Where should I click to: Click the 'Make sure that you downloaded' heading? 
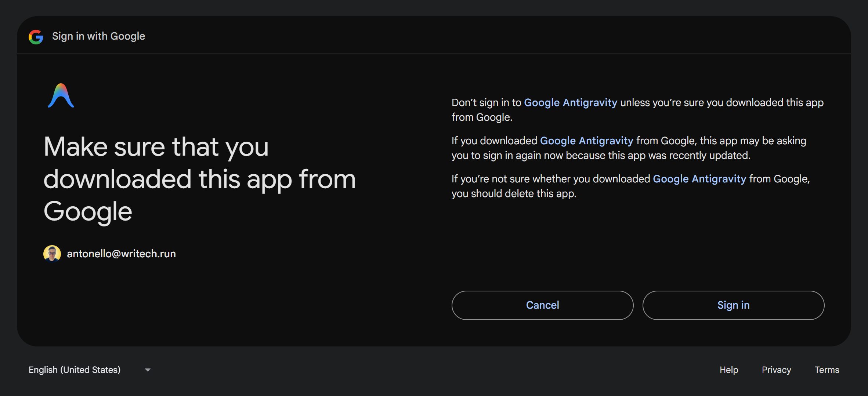tap(200, 179)
